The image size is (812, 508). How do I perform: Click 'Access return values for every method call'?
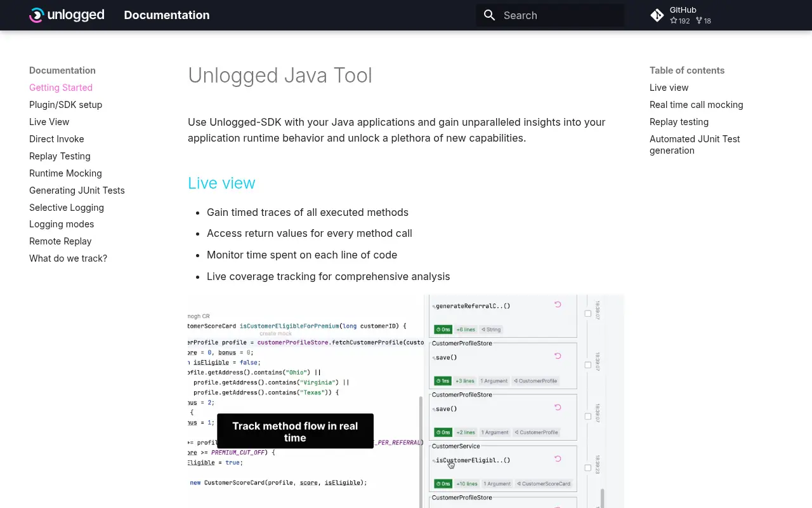[x=310, y=233]
